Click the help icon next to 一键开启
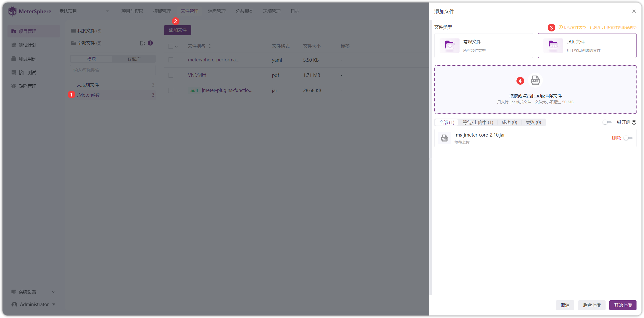The height and width of the screenshot is (318, 644). (634, 122)
